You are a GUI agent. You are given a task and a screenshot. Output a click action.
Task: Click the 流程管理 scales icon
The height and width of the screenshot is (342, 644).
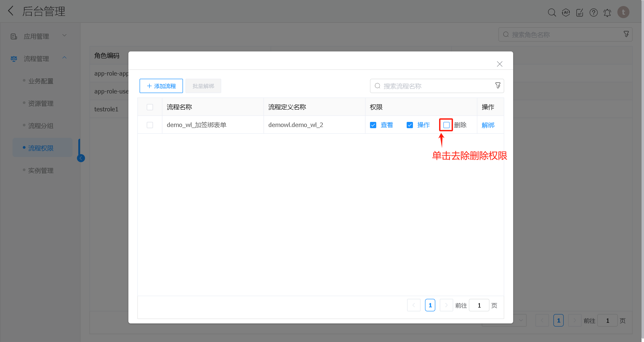[x=13, y=59]
